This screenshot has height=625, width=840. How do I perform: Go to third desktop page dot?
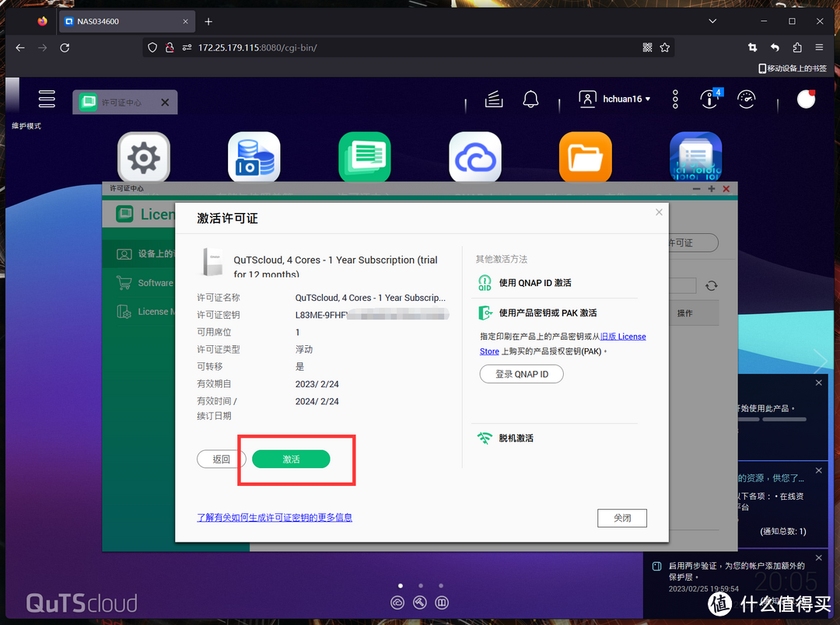pyautogui.click(x=441, y=585)
